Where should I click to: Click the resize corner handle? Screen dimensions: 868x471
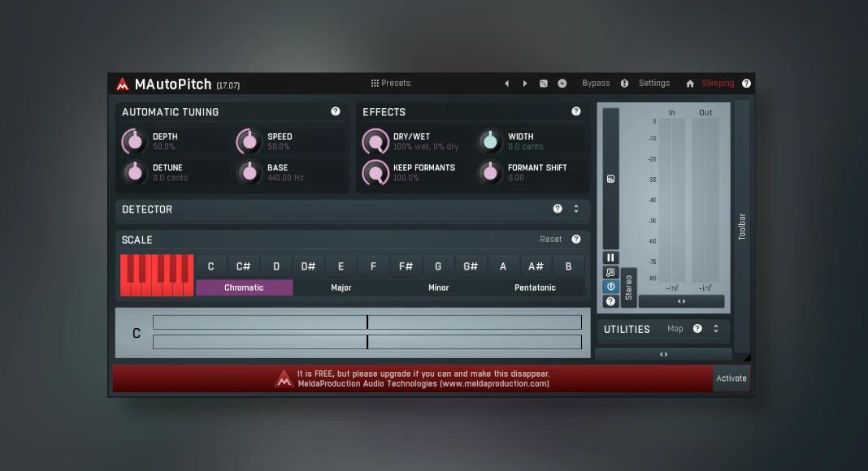point(747,357)
